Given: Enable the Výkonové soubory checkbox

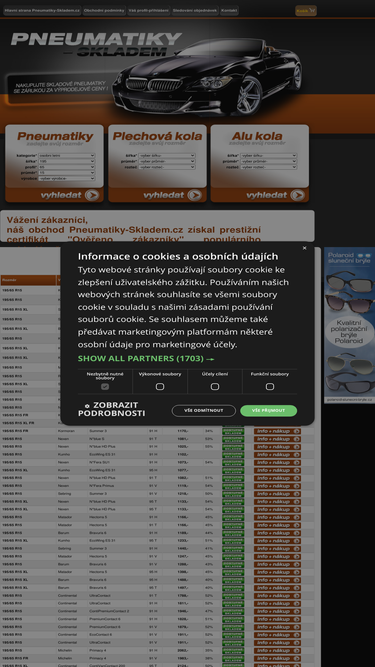Looking at the screenshot, I should 160,387.
